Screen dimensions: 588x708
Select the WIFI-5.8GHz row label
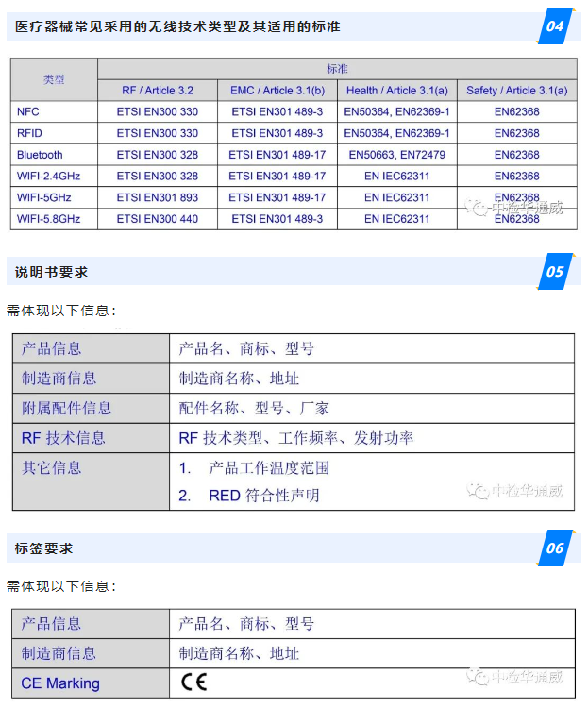point(48,219)
